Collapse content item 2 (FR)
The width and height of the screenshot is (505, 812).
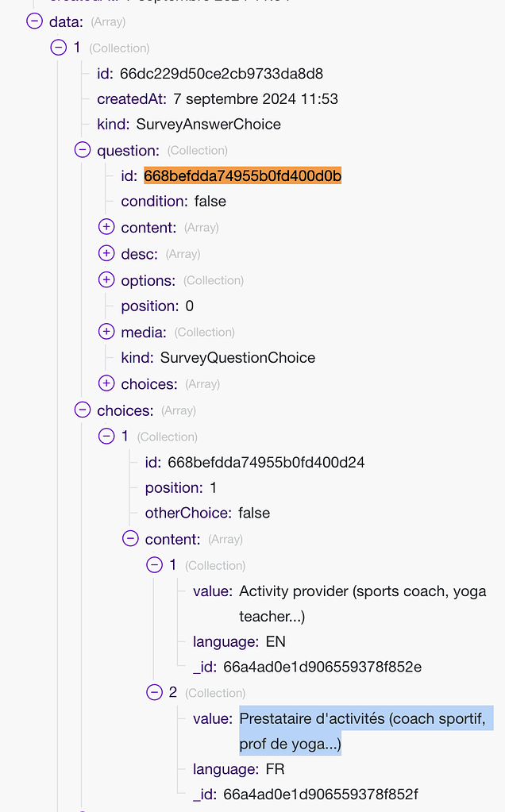154,693
